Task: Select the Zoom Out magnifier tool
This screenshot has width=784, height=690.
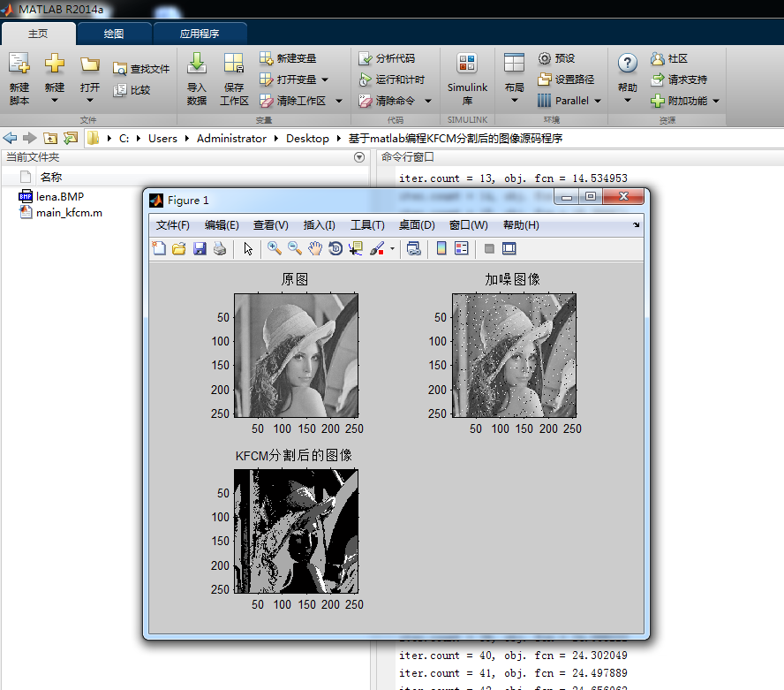Action: [295, 248]
